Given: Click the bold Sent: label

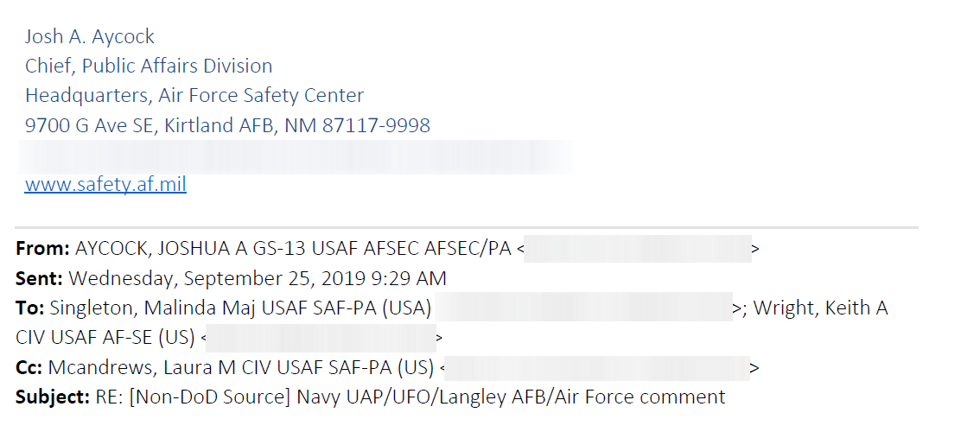Looking at the screenshot, I should [39, 278].
